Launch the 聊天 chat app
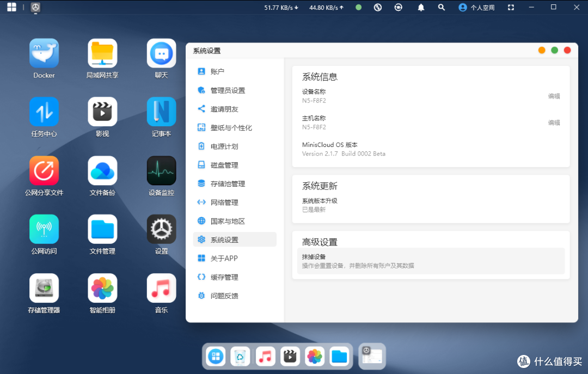Screen dimensions: 588x374 click(x=161, y=53)
